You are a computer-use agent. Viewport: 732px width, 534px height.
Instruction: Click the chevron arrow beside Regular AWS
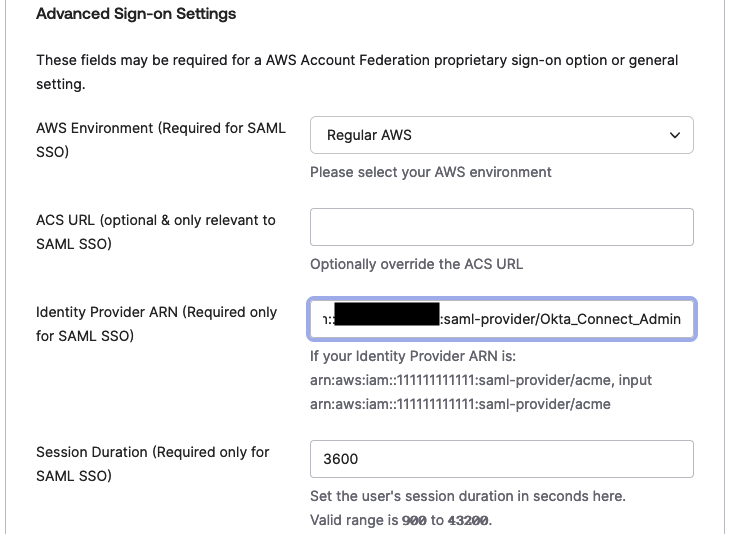[x=675, y=135]
